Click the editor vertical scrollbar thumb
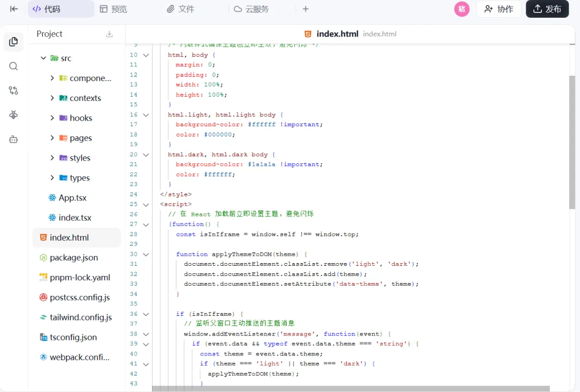 [x=572, y=142]
